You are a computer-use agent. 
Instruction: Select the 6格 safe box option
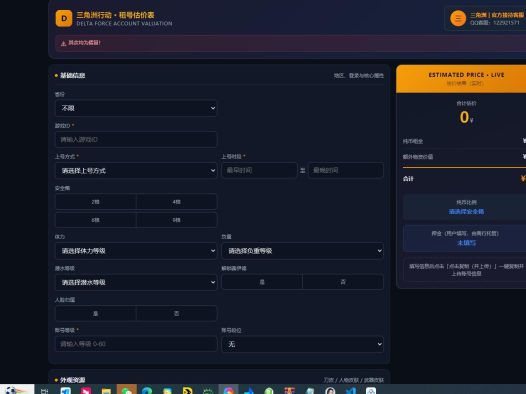point(96,220)
